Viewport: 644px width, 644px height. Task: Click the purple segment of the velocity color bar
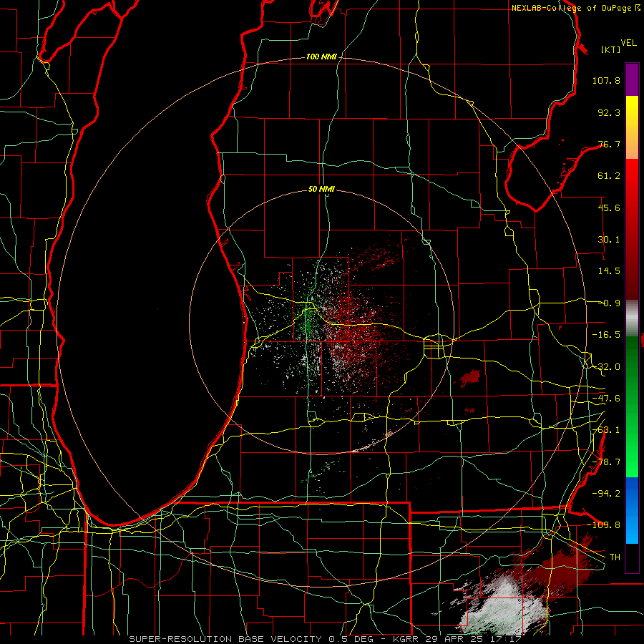pos(632,79)
